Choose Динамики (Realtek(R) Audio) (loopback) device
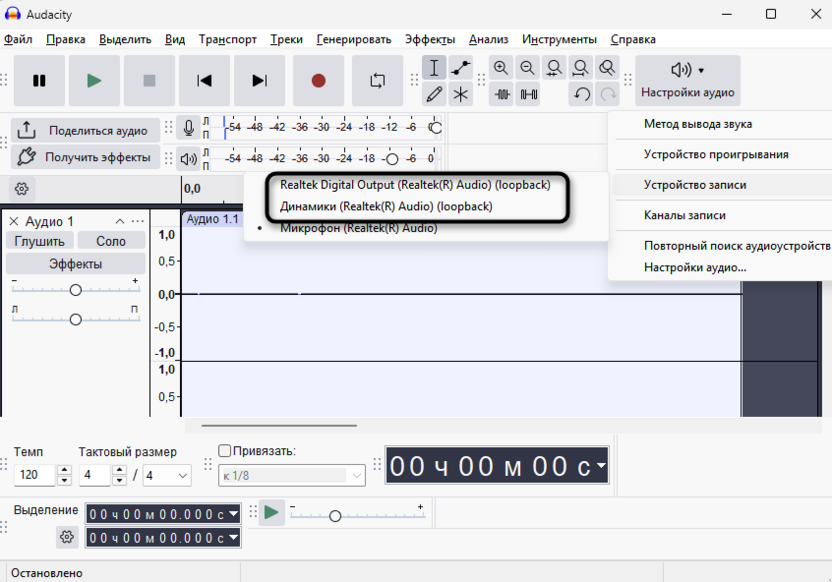Viewport: 832px width, 582px height. point(386,206)
